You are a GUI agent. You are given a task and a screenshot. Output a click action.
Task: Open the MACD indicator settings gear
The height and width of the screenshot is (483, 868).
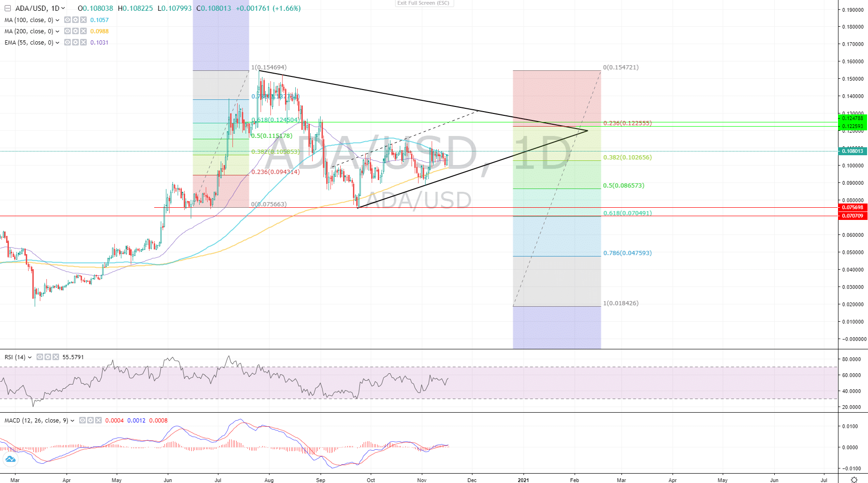[90, 420]
